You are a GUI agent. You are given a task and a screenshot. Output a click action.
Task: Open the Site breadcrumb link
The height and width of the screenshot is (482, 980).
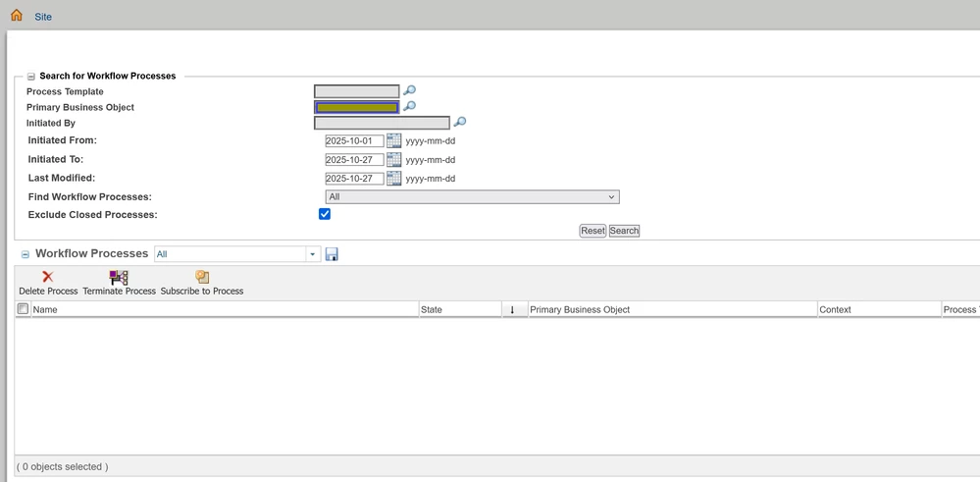[43, 17]
